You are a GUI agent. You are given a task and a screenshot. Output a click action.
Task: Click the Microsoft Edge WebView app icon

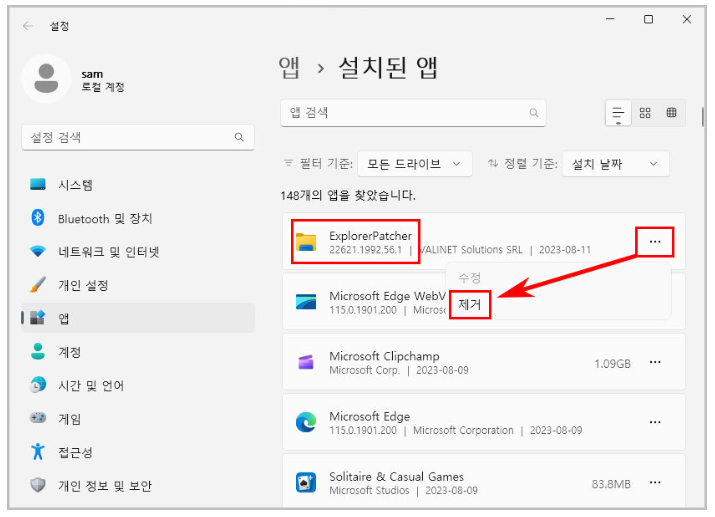point(306,302)
